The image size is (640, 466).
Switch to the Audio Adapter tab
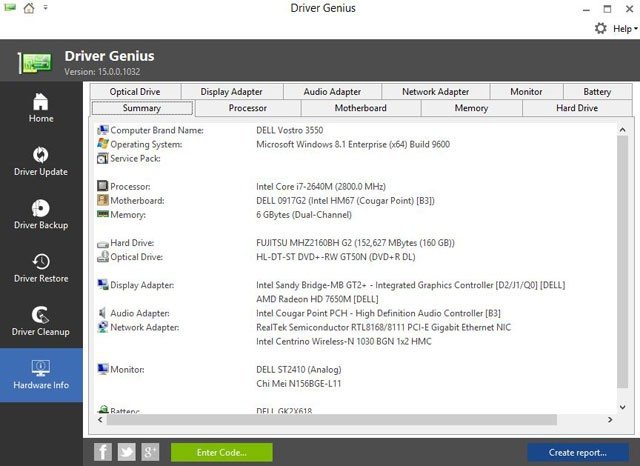332,91
